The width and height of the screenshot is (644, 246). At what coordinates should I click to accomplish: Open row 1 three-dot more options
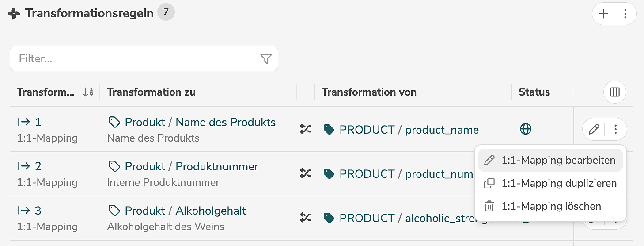click(616, 129)
